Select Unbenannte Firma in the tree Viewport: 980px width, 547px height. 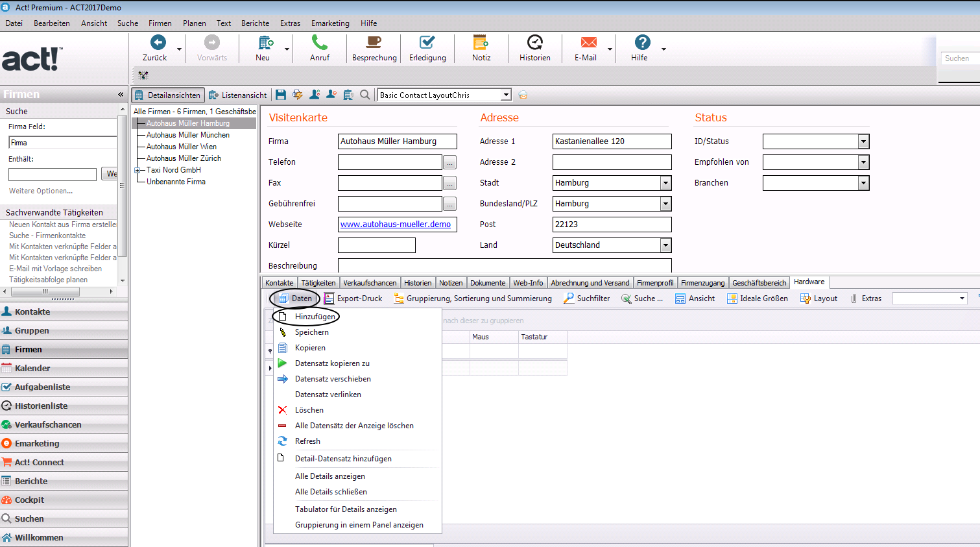click(x=176, y=182)
